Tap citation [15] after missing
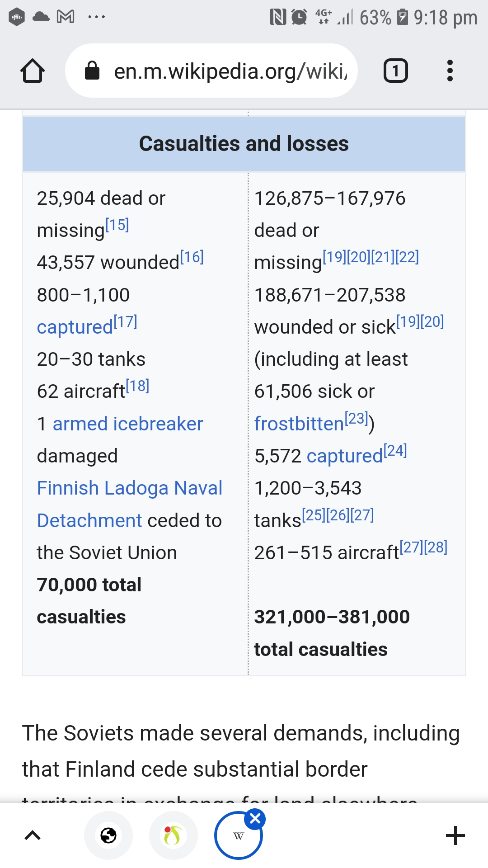The height and width of the screenshot is (868, 488). click(x=117, y=225)
